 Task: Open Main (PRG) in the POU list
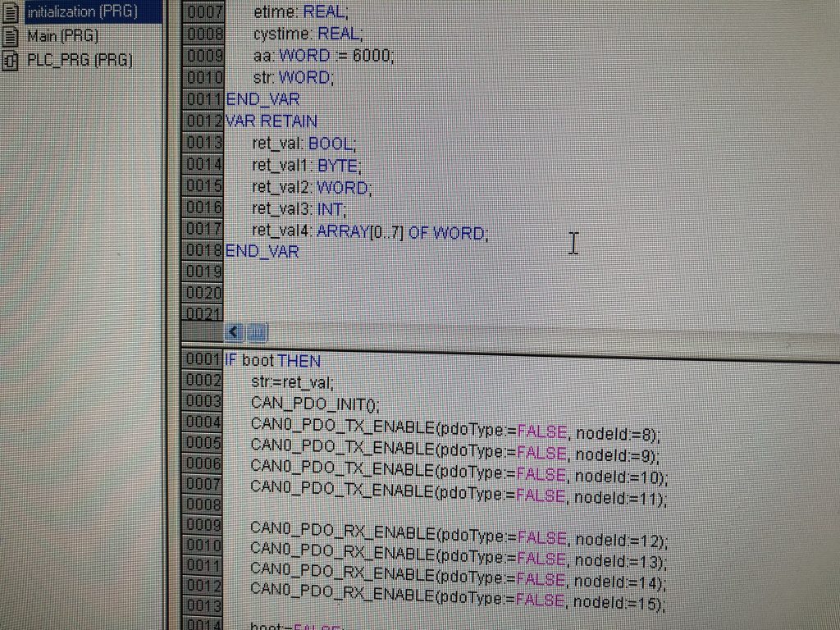coord(62,36)
